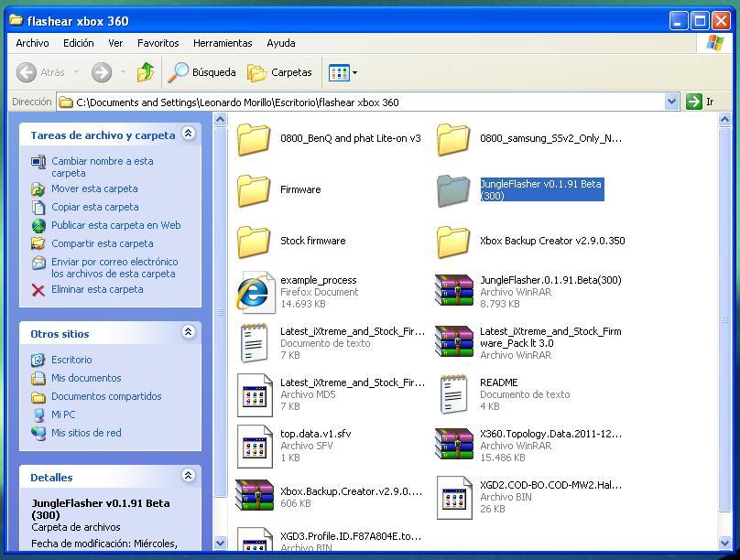Click Cambiar nombre a esta carpeta
This screenshot has height=560, width=740.
coord(102,167)
